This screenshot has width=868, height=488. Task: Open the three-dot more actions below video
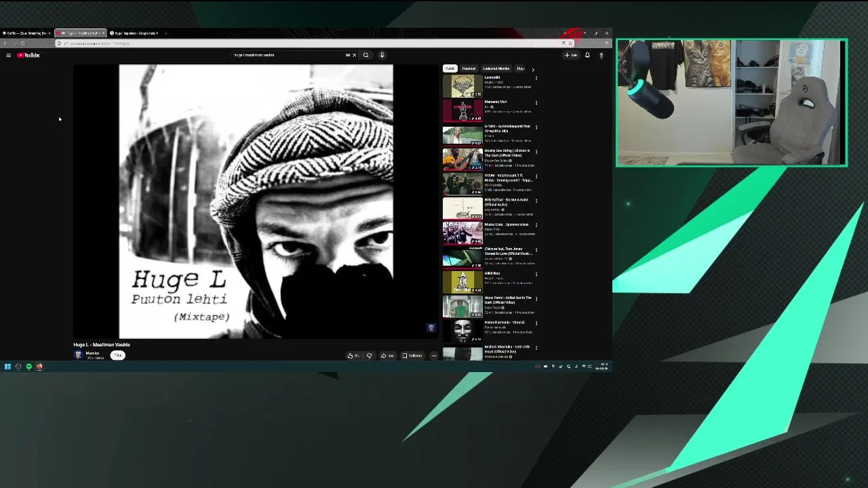point(434,355)
